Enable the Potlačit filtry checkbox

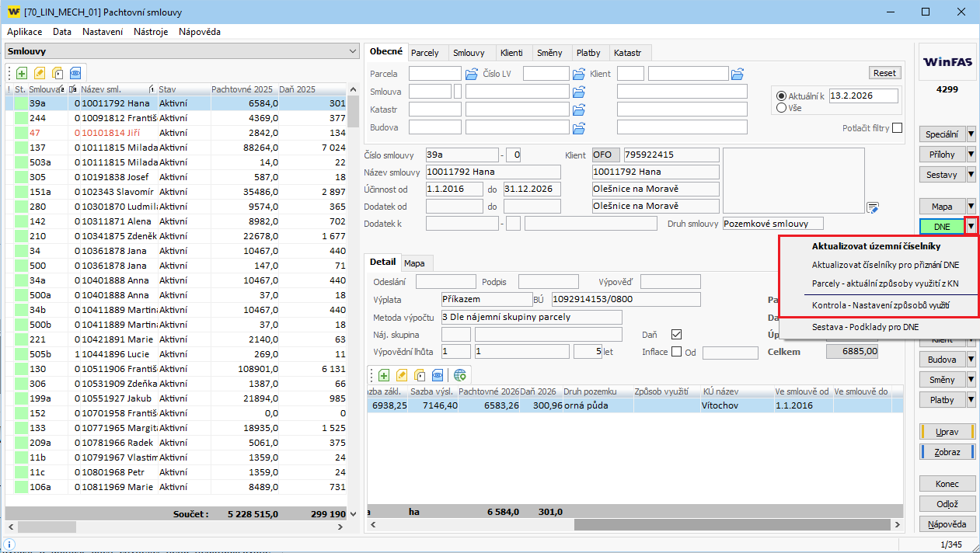(x=898, y=128)
